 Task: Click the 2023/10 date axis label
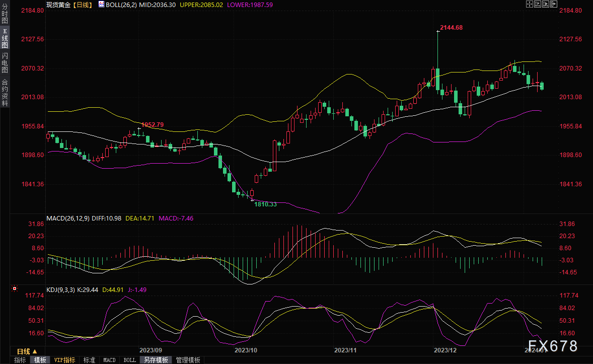246,350
